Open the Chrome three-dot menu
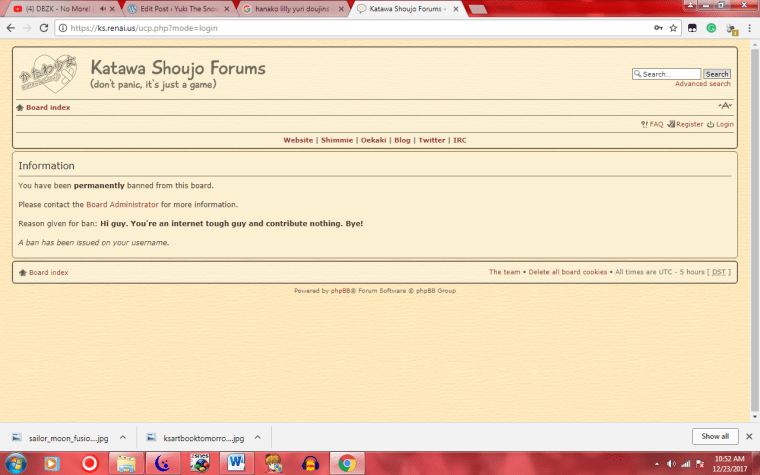The width and height of the screenshot is (760, 475). coord(748,28)
